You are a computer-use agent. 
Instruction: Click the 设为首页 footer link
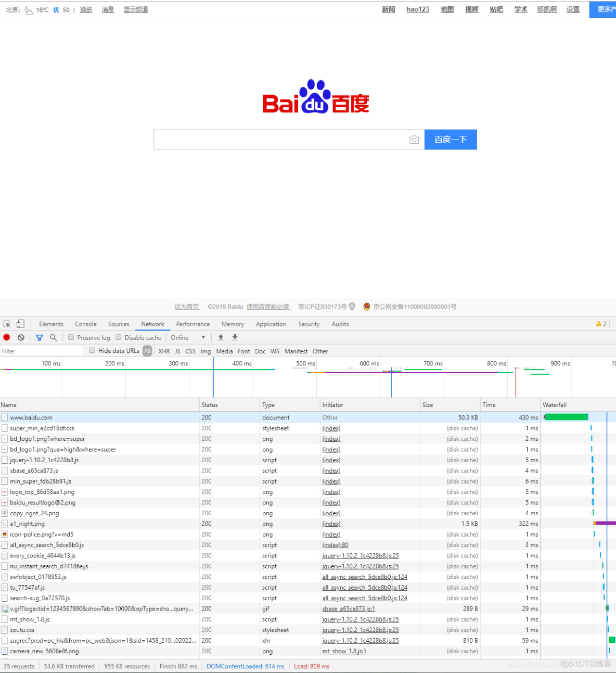tap(187, 307)
